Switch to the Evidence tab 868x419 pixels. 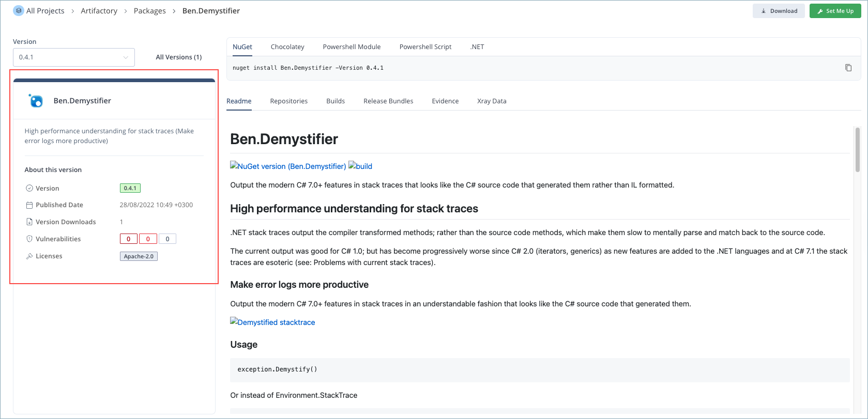coord(445,101)
